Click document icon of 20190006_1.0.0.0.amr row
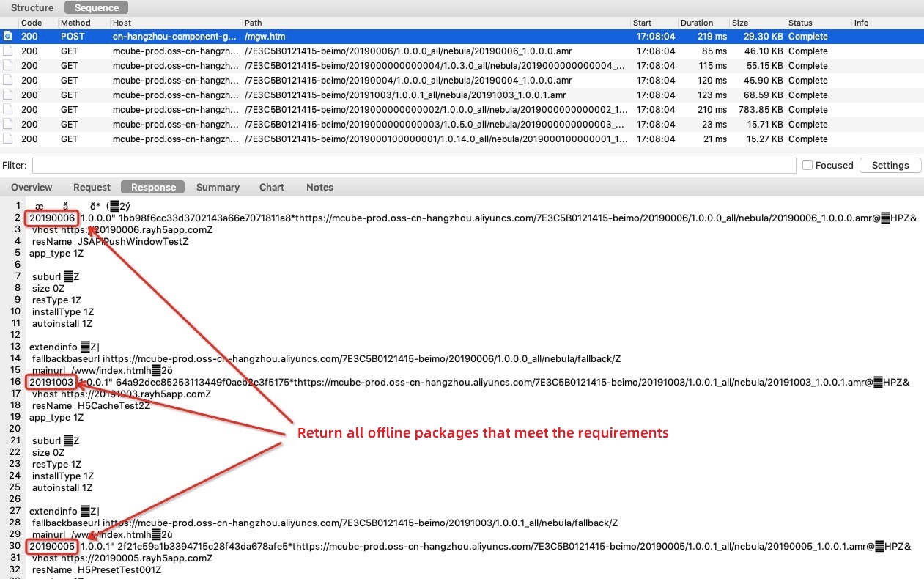This screenshot has height=579, width=924. (x=7, y=51)
